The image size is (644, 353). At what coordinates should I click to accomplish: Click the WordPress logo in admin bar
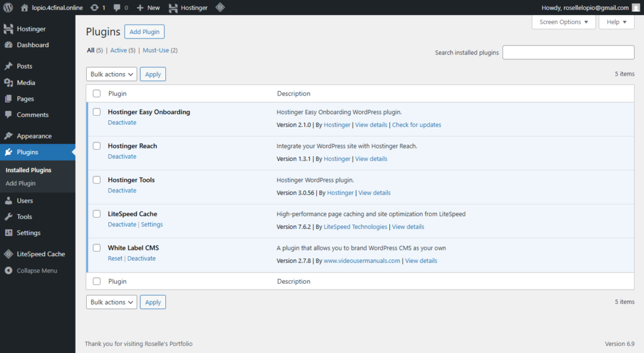8,8
